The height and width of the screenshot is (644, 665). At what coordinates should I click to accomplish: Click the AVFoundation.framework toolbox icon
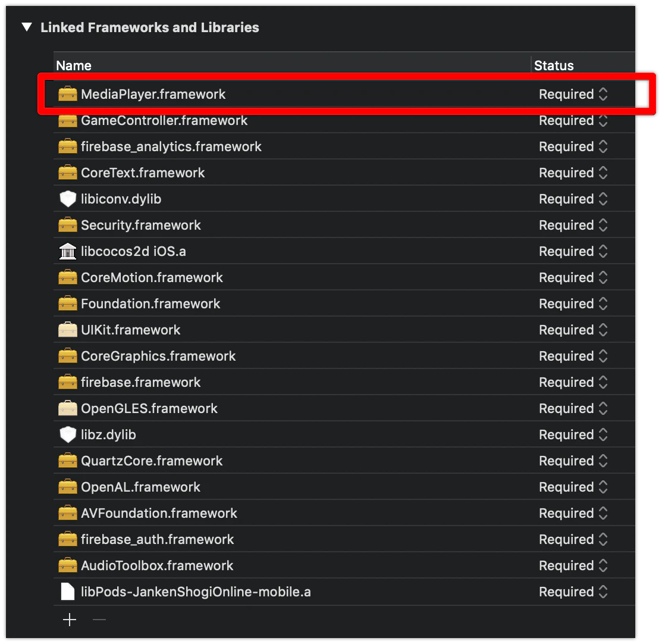67,513
